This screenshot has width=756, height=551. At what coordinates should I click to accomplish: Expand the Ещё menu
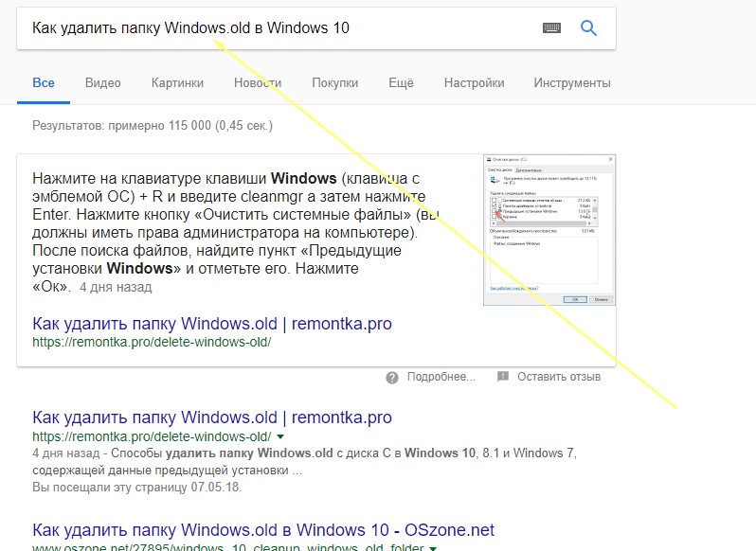click(401, 83)
